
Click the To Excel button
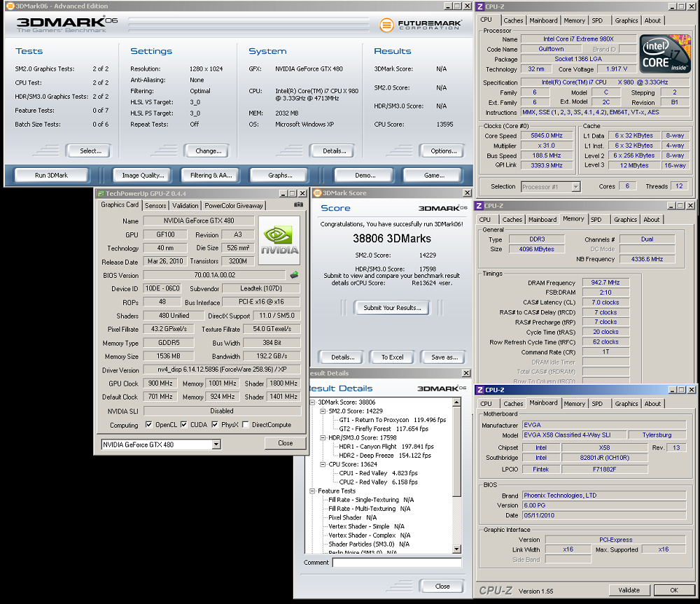tap(392, 357)
